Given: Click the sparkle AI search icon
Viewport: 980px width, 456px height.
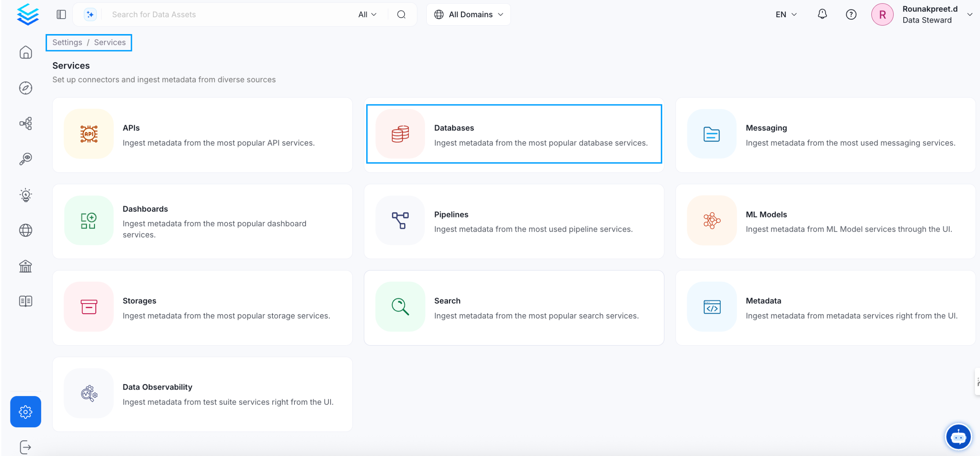Looking at the screenshot, I should click(x=90, y=14).
